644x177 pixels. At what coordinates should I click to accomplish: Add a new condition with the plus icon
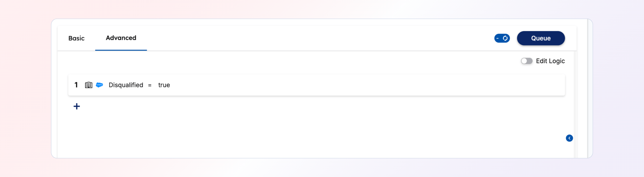pos(77,106)
